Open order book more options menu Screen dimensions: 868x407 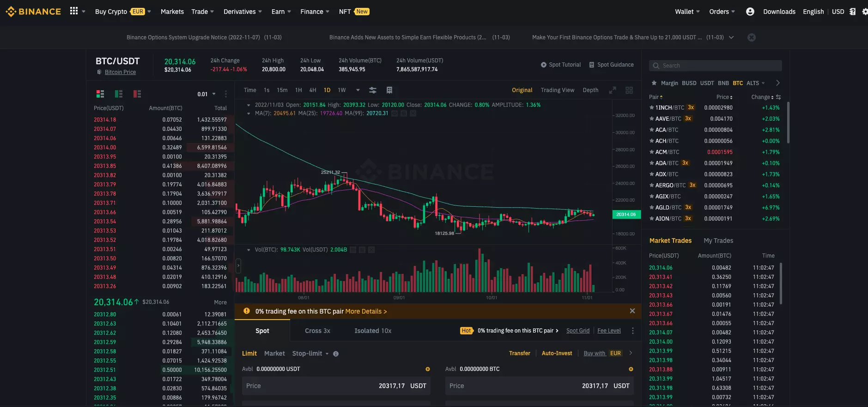(226, 94)
